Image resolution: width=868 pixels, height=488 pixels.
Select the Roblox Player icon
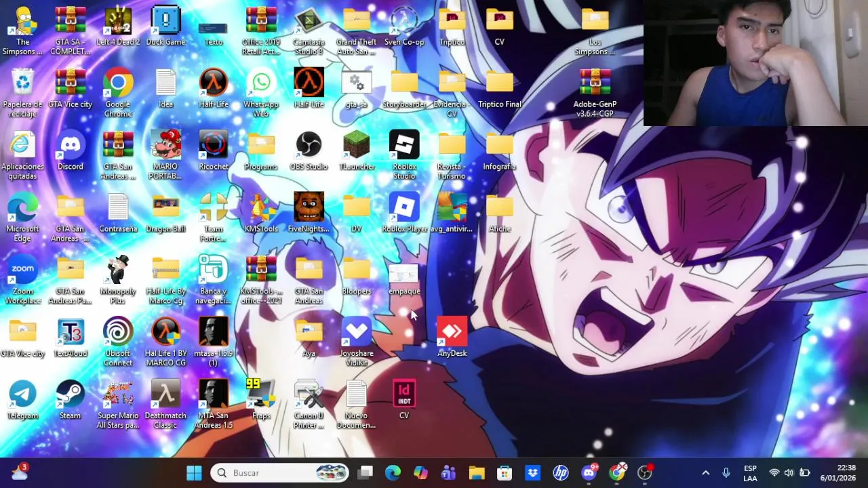[404, 213]
